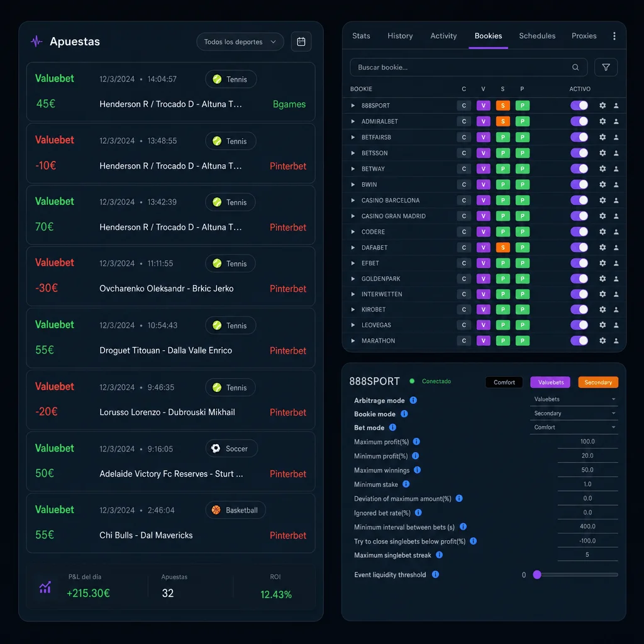644x644 pixels.
Task: Open the Arbitrage mode Valuebets dropdown
Action: [574, 399]
